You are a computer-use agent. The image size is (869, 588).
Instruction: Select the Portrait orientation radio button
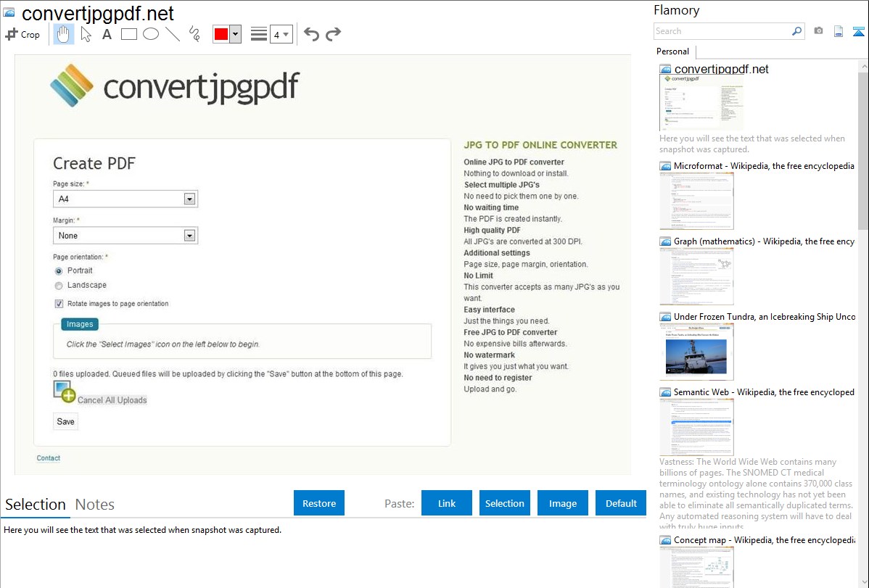[59, 271]
